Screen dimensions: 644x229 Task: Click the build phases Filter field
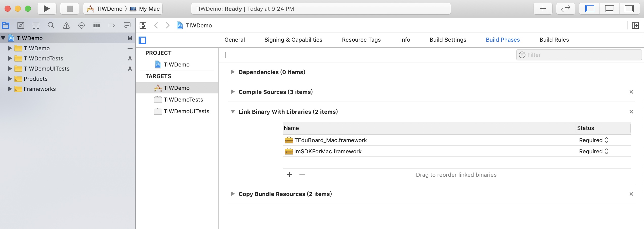(x=579, y=55)
